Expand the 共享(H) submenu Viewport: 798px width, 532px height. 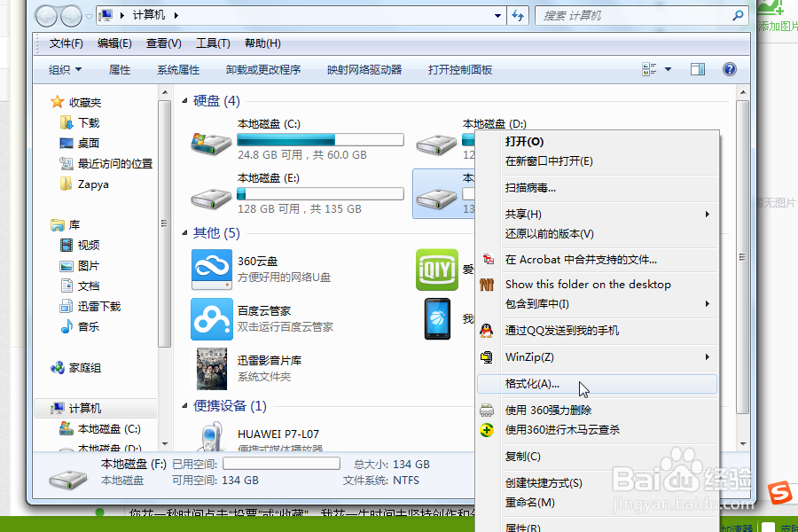[708, 215]
